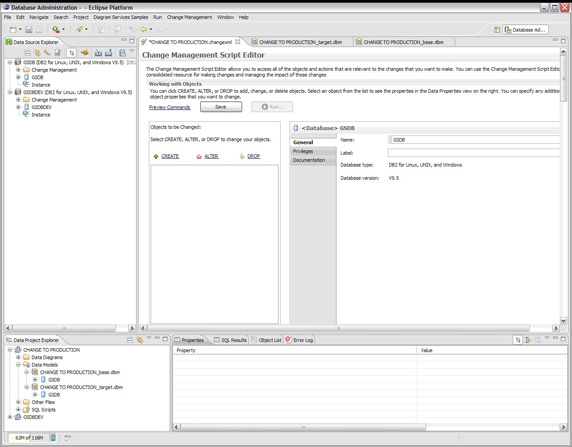Collapse CHANGE TO PRODUCTION project node
Screen dimensions: 572x447
(10, 350)
